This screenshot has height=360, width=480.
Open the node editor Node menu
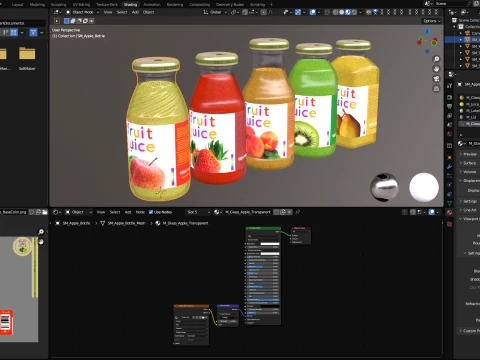[x=140, y=212]
